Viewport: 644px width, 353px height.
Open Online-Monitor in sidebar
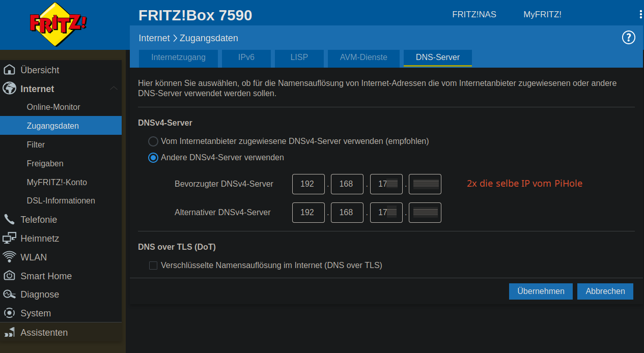pyautogui.click(x=53, y=107)
